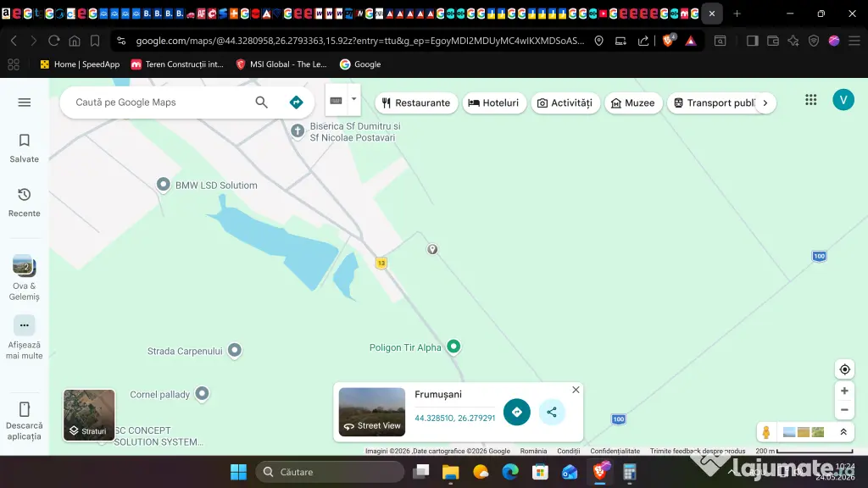Open the Condiții footer link
Viewport: 868px width, 488px height.
[x=569, y=451]
